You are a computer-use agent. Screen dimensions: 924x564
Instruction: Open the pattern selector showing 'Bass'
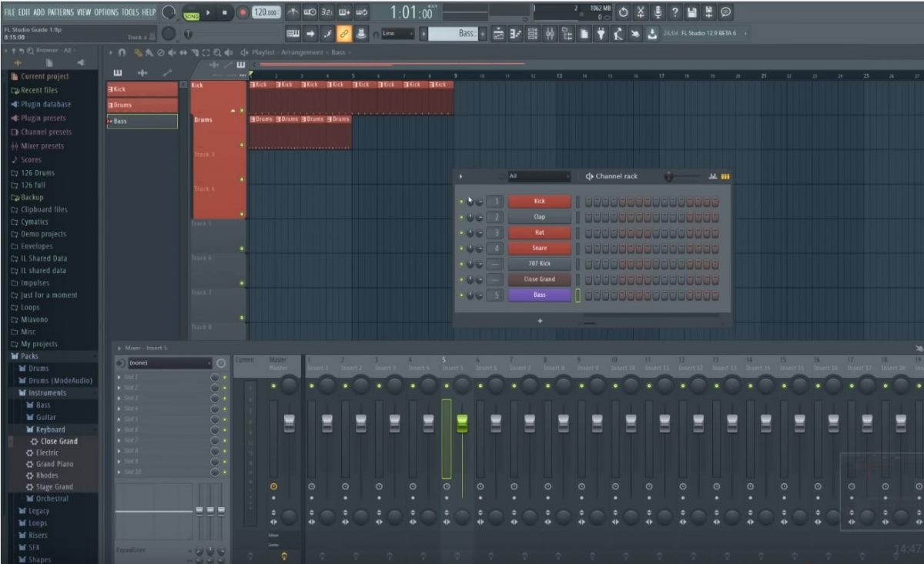[453, 33]
